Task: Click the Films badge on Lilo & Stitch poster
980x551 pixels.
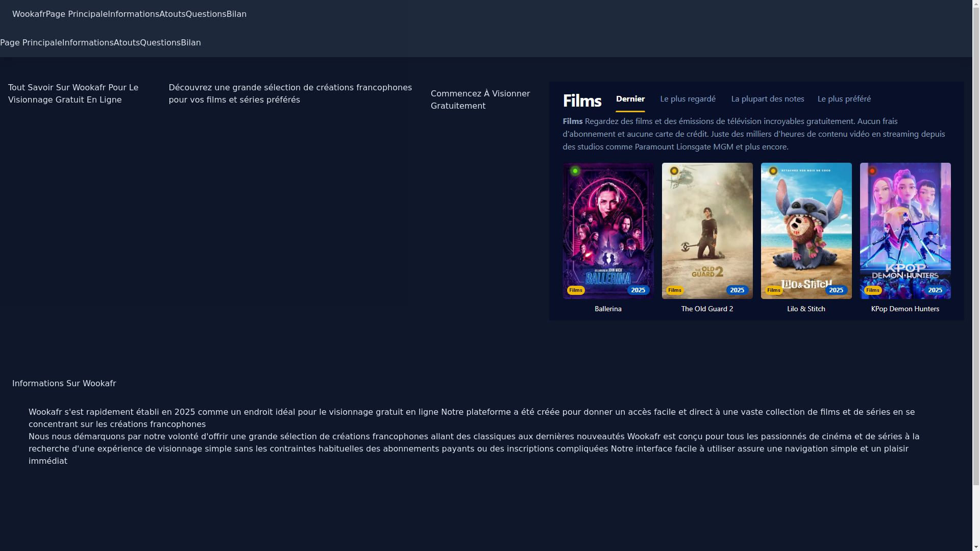Action: click(774, 290)
